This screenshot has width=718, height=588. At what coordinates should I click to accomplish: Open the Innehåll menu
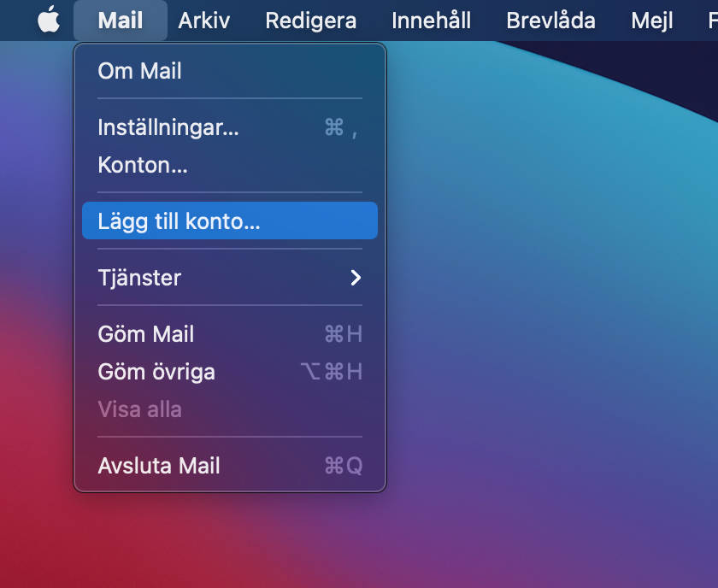click(x=432, y=21)
